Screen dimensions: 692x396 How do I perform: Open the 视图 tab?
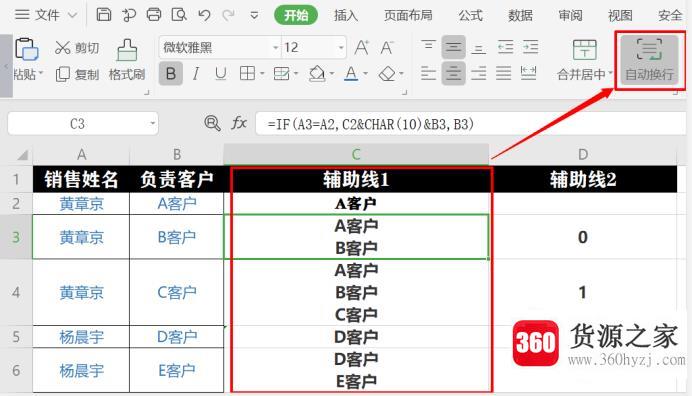click(620, 15)
